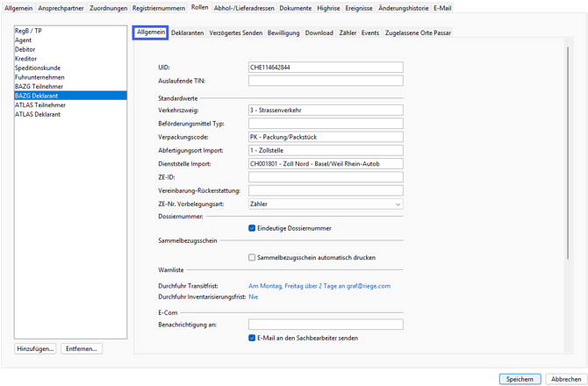This screenshot has height=386, width=588.
Task: Select Speditionskunde in role list
Action: (x=38, y=68)
